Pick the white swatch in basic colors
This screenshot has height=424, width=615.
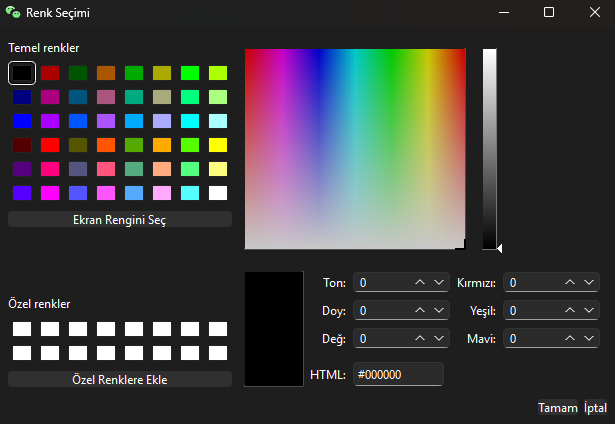(x=218, y=193)
